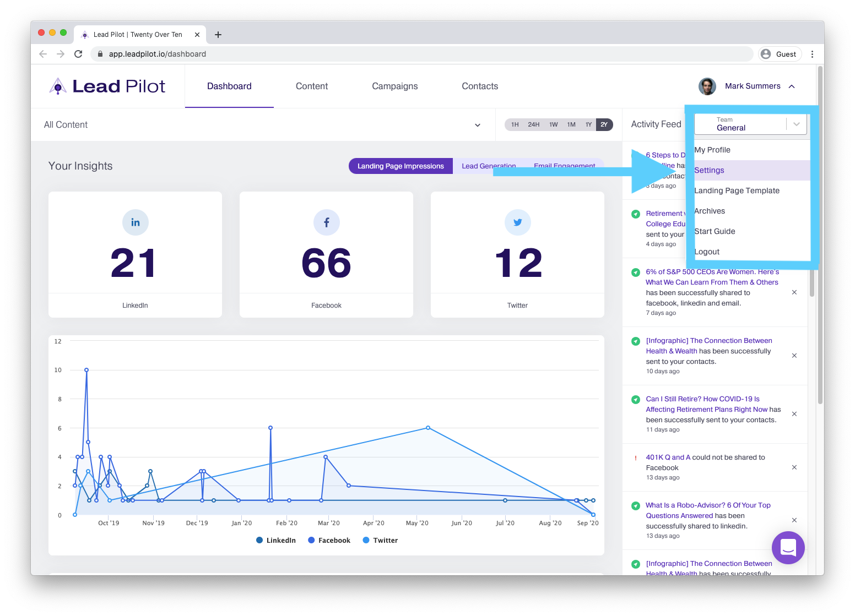Open the Content tab
This screenshot has width=855, height=616.
click(x=312, y=86)
